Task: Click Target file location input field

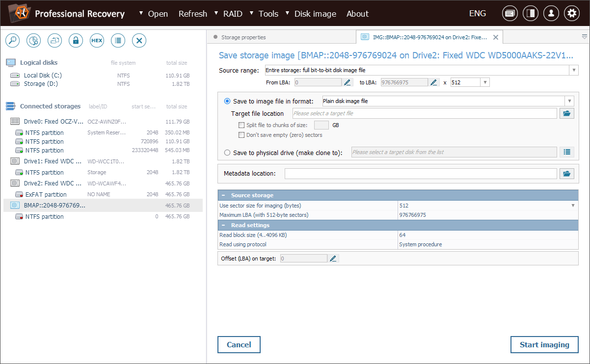Action: point(425,113)
